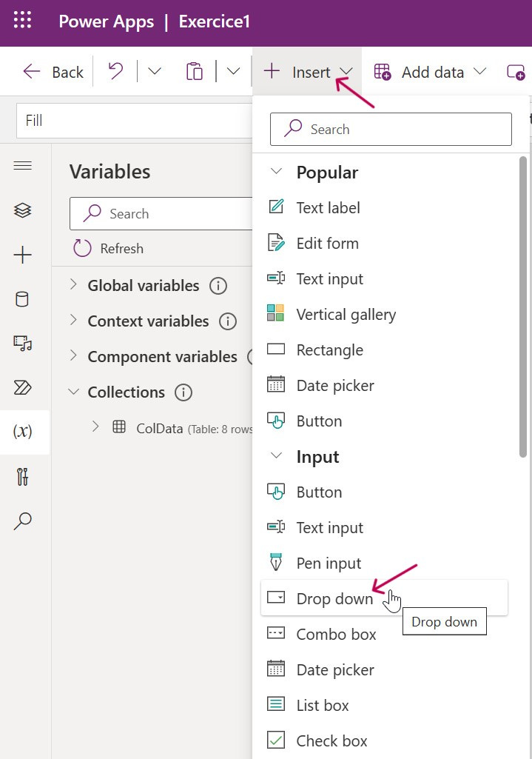Collapse the Input group
532x759 pixels.
276,455
